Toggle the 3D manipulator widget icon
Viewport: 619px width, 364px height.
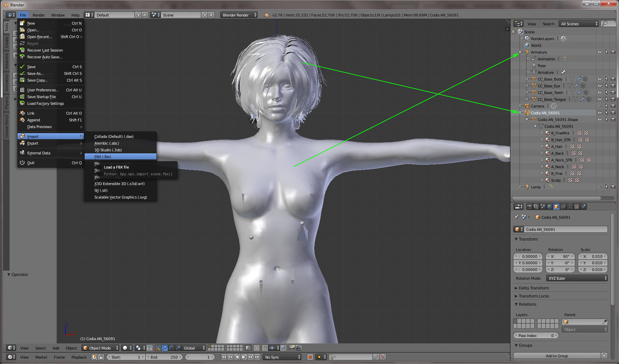pos(158,348)
